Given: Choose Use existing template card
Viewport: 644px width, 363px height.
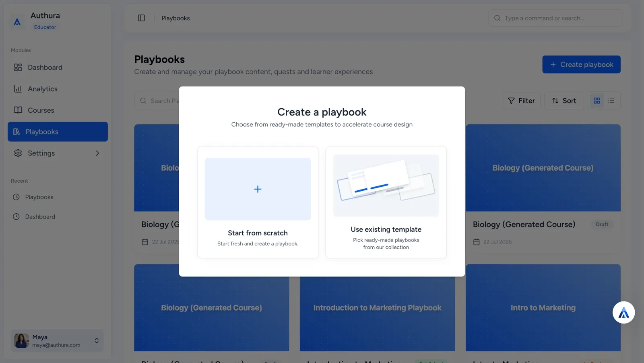Looking at the screenshot, I should click(386, 202).
